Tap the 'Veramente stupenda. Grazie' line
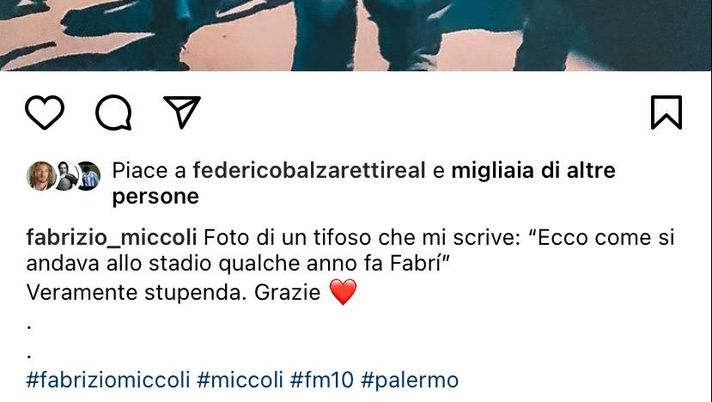 coord(173,293)
